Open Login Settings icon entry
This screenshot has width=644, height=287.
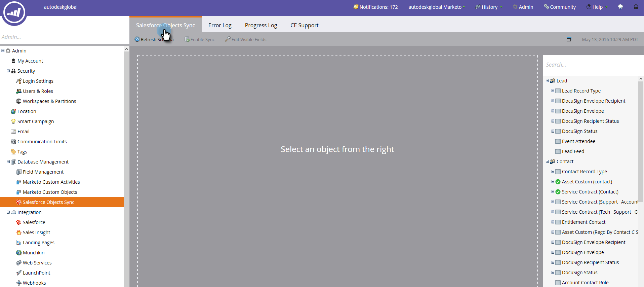pyautogui.click(x=19, y=81)
